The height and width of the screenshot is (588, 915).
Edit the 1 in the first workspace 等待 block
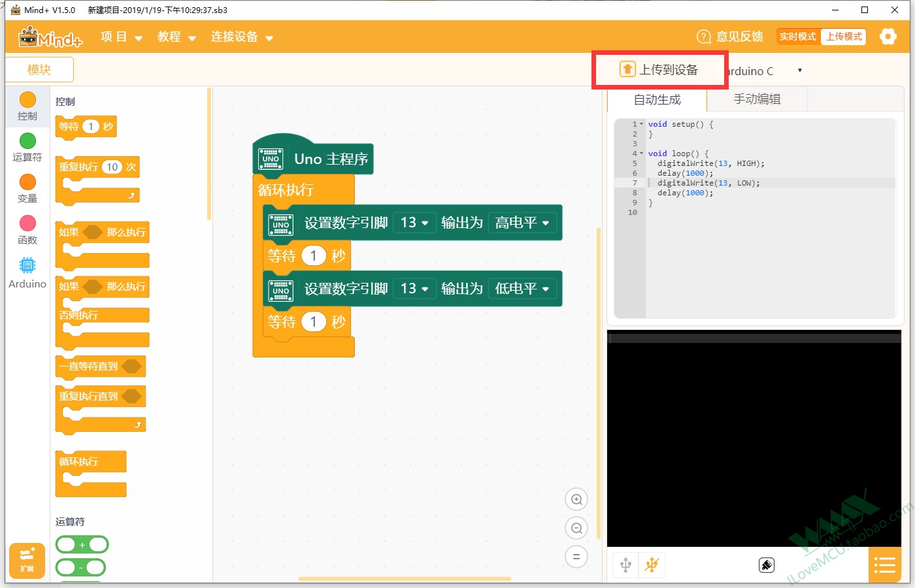point(314,255)
